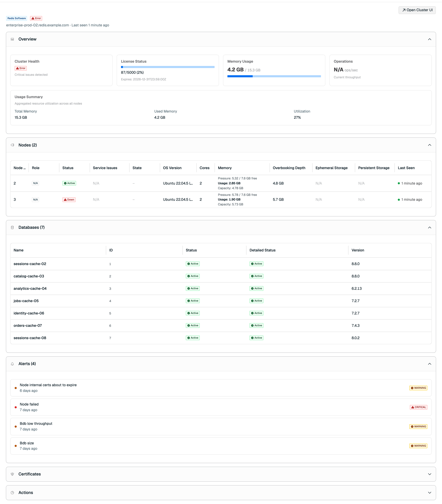The height and width of the screenshot is (504, 442).
Task: Click the Detailed Status badge for analytics-cache-04
Action: pyautogui.click(x=256, y=289)
